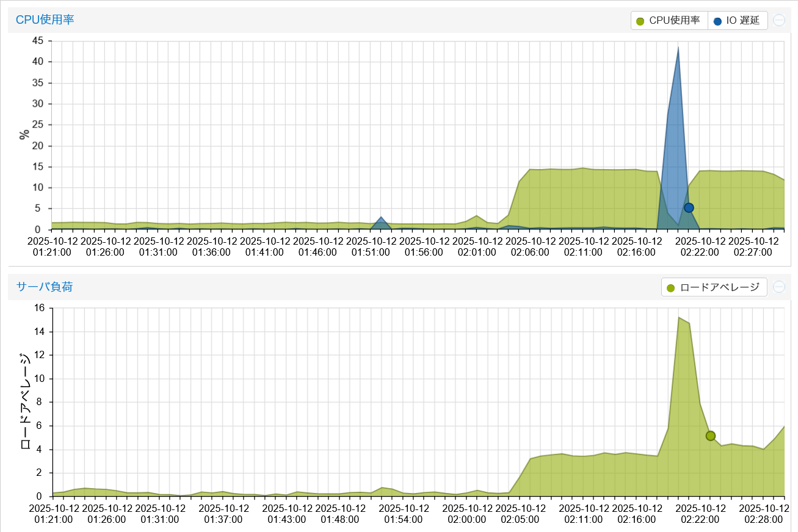Select the highlighted green load average data point
Screen dimensions: 798x532
click(710, 436)
